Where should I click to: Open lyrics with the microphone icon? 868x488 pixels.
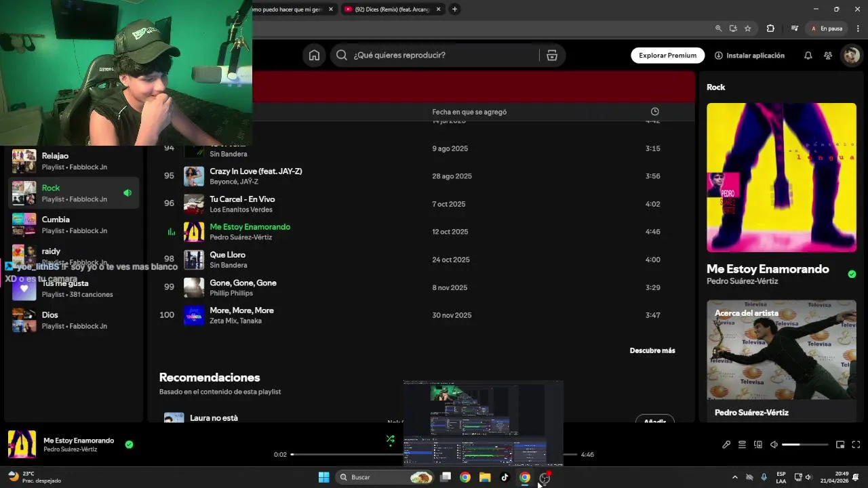click(x=726, y=445)
